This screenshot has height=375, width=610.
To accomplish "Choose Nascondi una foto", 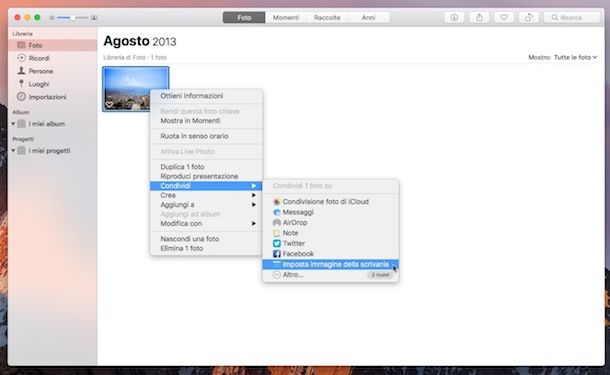I will click(x=206, y=238).
